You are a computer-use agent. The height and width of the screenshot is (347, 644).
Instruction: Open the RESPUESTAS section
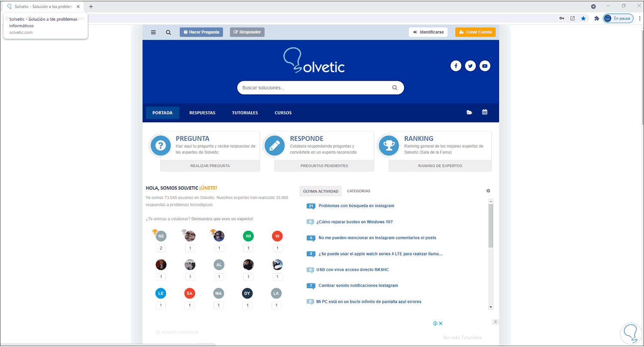pyautogui.click(x=202, y=113)
